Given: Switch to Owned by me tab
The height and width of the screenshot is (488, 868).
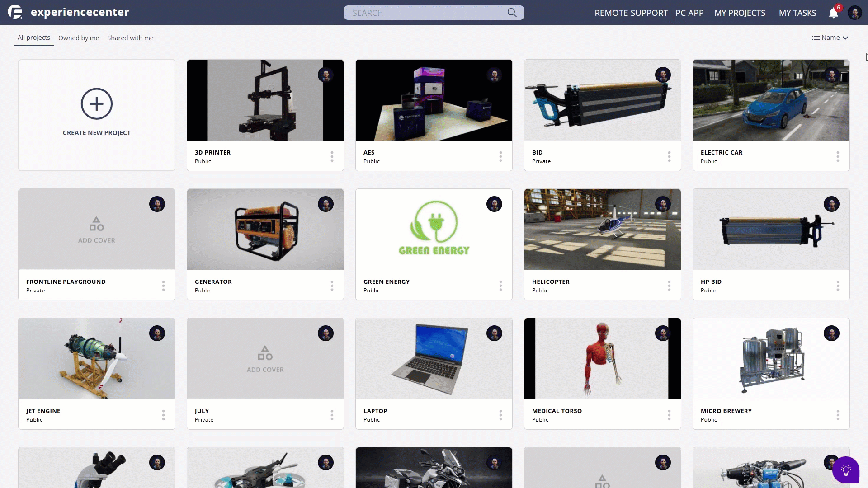Looking at the screenshot, I should [79, 38].
